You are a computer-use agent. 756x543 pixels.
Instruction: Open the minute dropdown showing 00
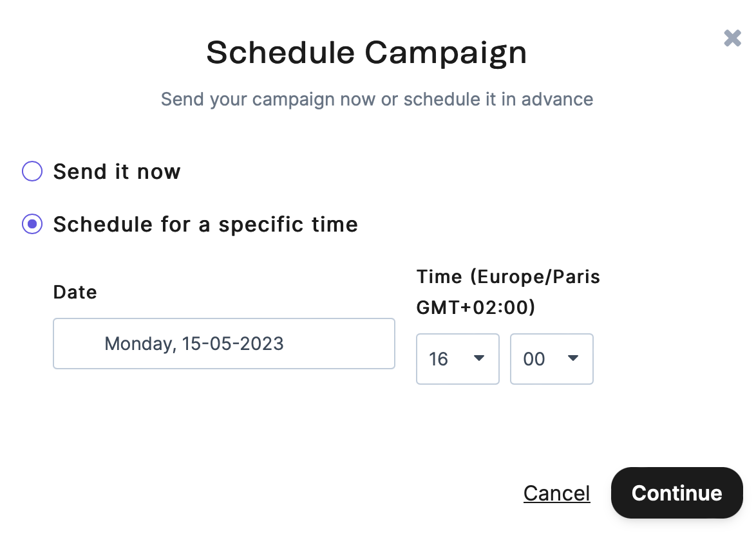551,359
